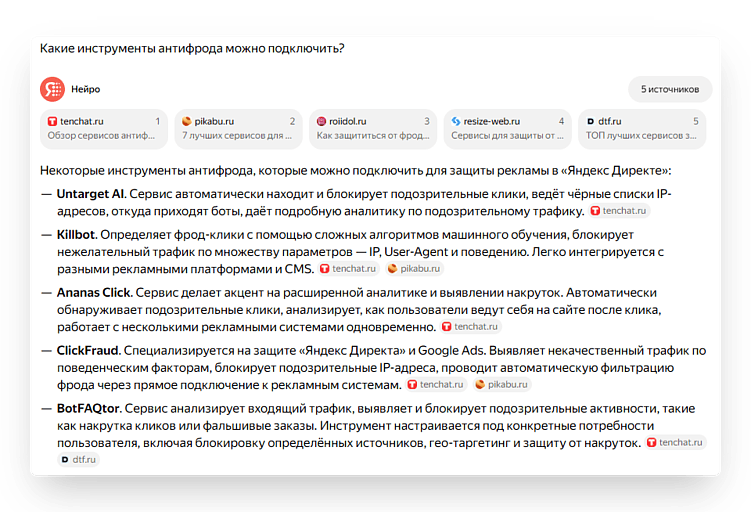Click pikabu.ru favicon in second source card

(x=187, y=122)
